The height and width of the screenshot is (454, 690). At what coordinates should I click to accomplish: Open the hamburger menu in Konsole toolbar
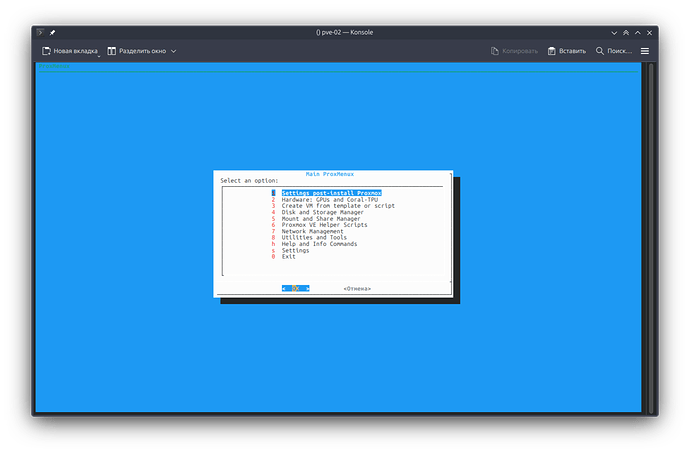click(x=645, y=51)
